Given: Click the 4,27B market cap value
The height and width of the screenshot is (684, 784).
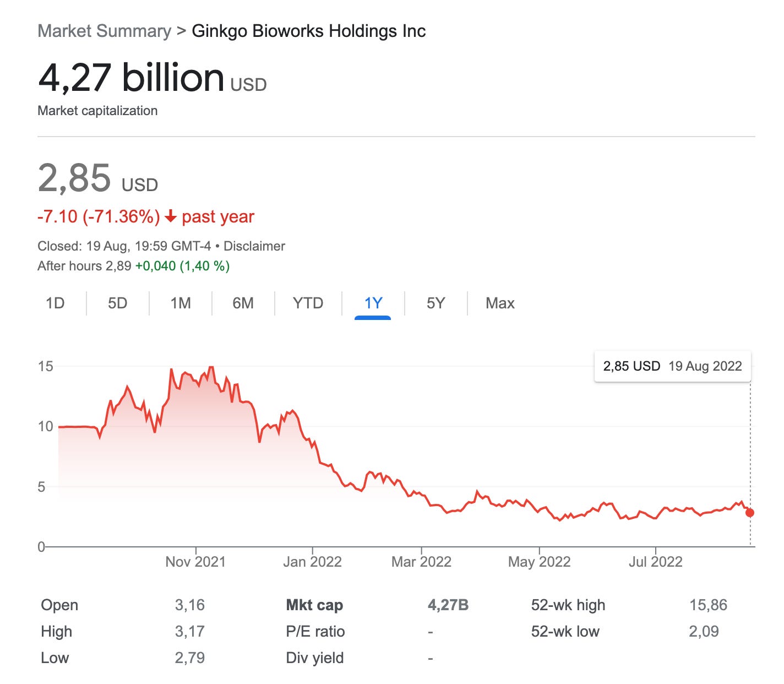Looking at the screenshot, I should point(448,605).
